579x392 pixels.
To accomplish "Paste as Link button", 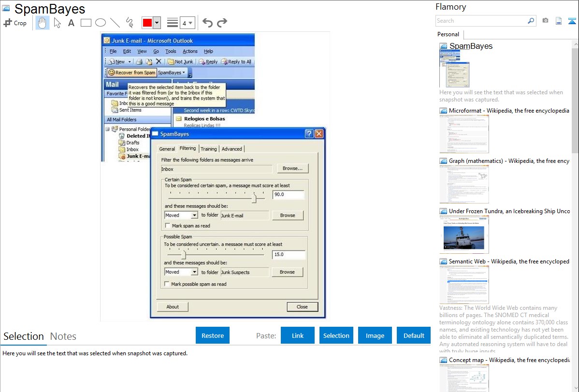I will click(x=298, y=335).
